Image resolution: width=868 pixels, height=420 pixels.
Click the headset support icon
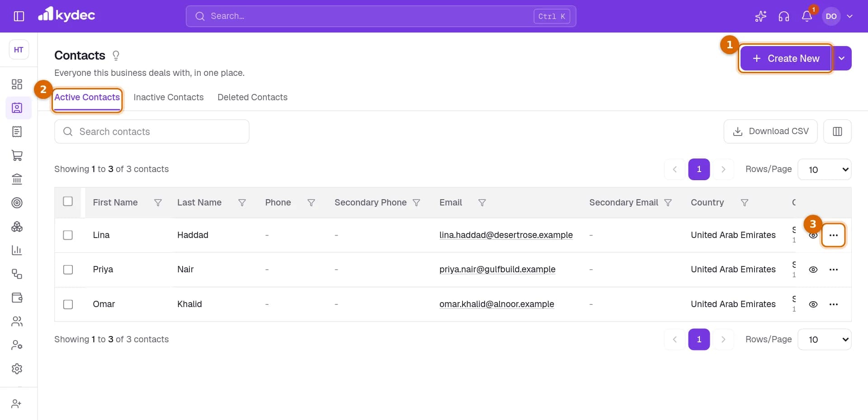point(784,16)
